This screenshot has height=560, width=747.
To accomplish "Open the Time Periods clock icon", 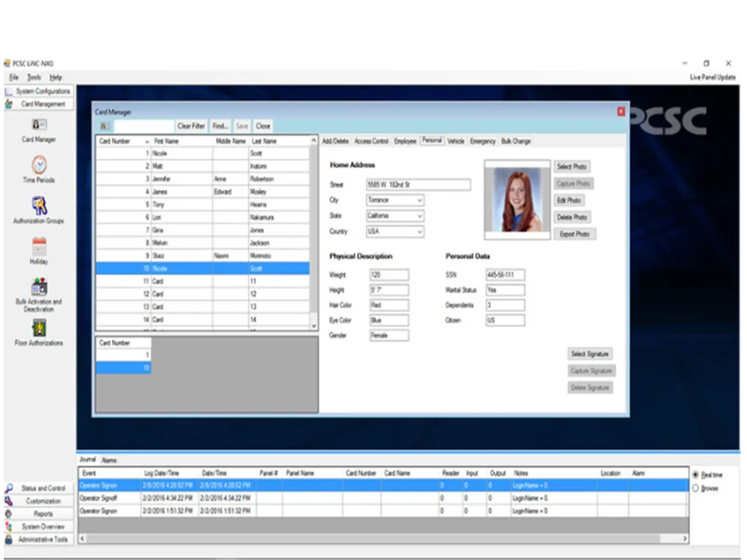I will pos(39,164).
